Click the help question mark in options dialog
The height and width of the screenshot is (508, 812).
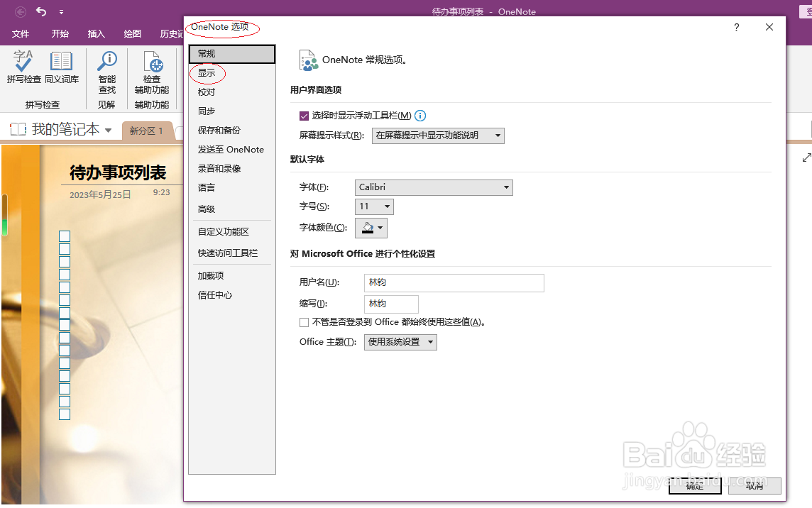[x=736, y=28]
